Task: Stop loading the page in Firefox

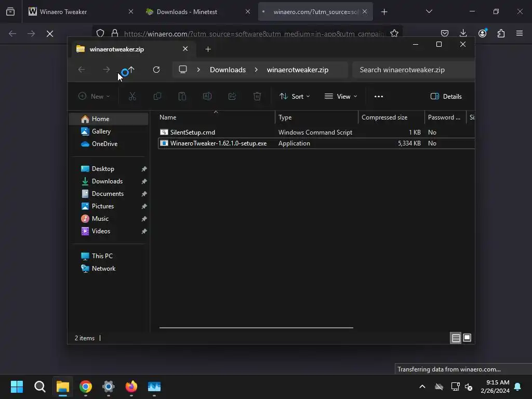Action: tap(50, 34)
